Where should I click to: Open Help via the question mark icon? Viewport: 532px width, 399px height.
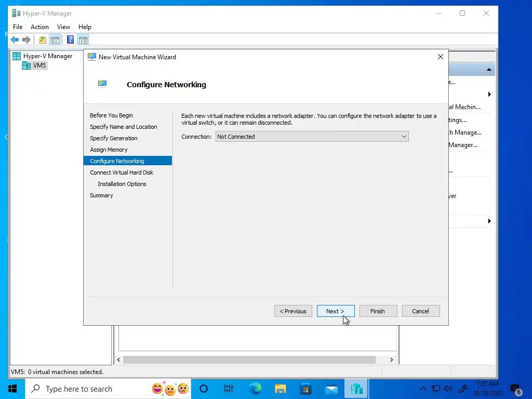70,40
